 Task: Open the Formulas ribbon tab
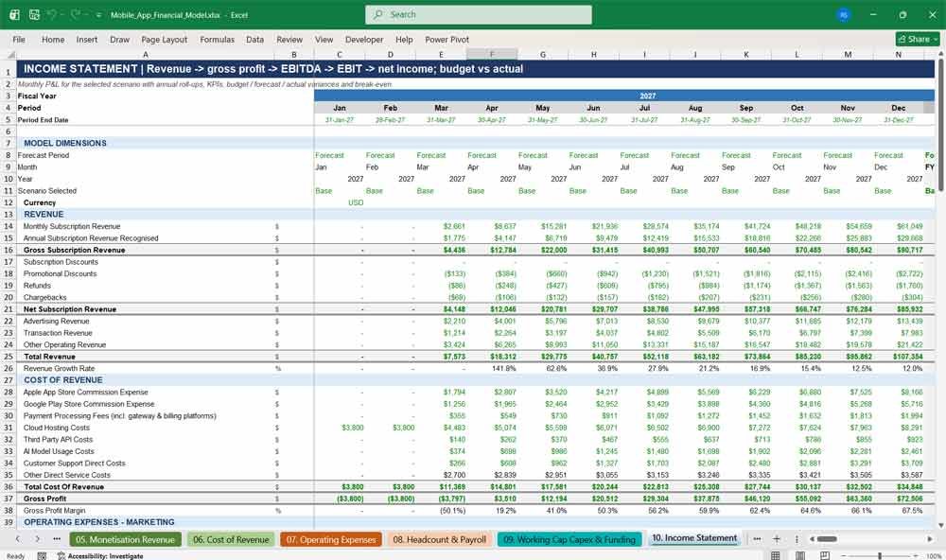(x=218, y=39)
